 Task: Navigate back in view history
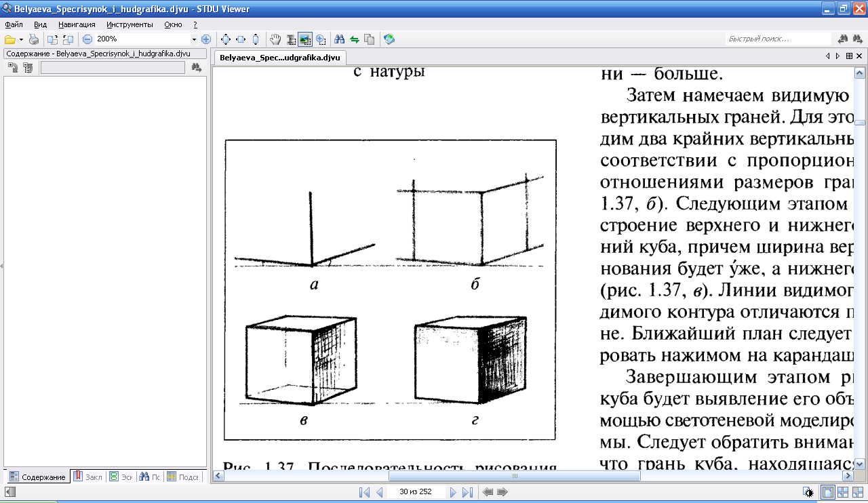487,492
